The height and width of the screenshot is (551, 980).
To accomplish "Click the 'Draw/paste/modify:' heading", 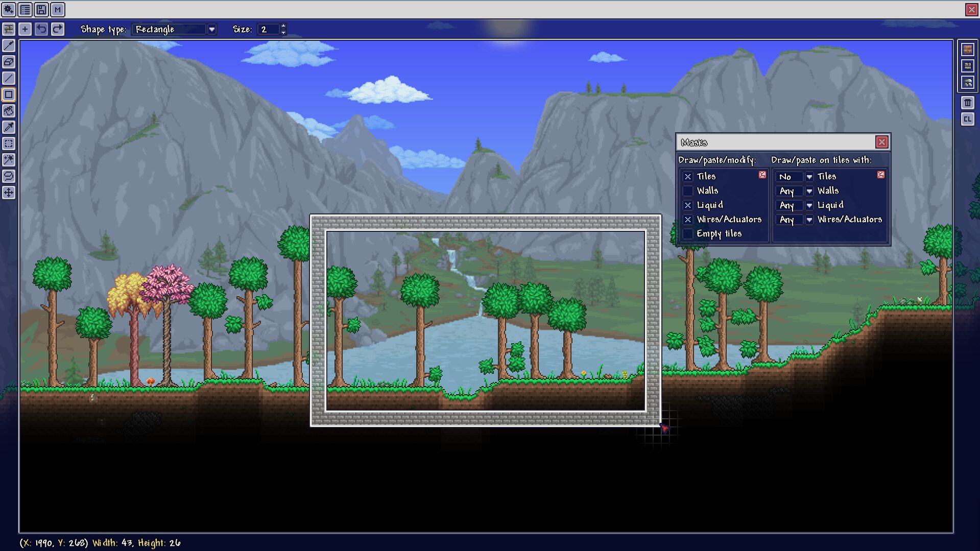I will (x=717, y=160).
